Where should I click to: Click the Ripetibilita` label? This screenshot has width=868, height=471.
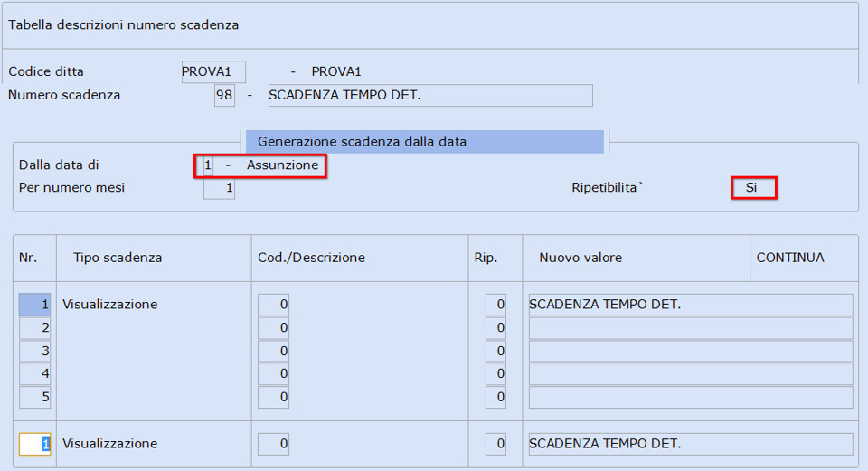click(x=606, y=188)
